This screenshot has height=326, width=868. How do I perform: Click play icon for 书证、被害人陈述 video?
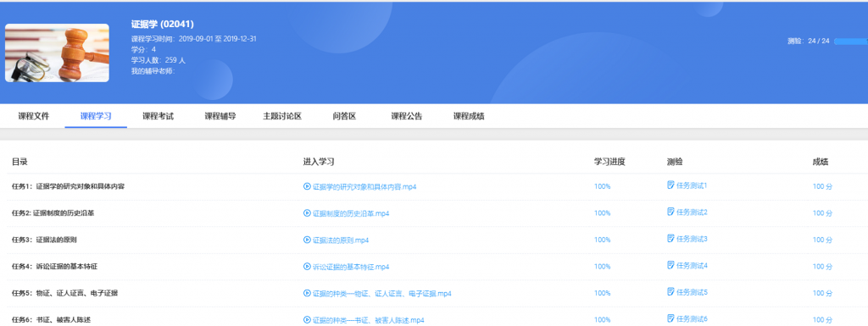tap(307, 320)
